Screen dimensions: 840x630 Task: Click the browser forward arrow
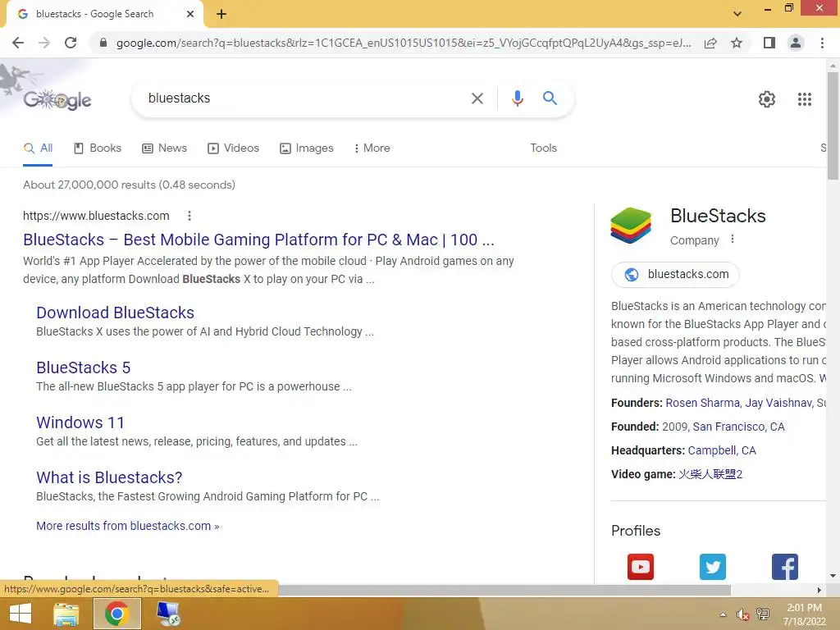point(44,43)
